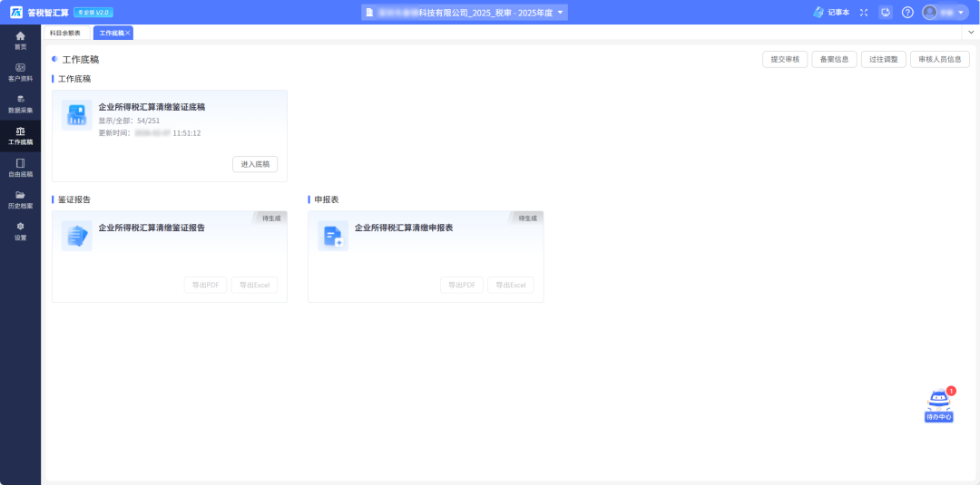
Task: Close the 工作底稿 tab
Action: point(128,33)
